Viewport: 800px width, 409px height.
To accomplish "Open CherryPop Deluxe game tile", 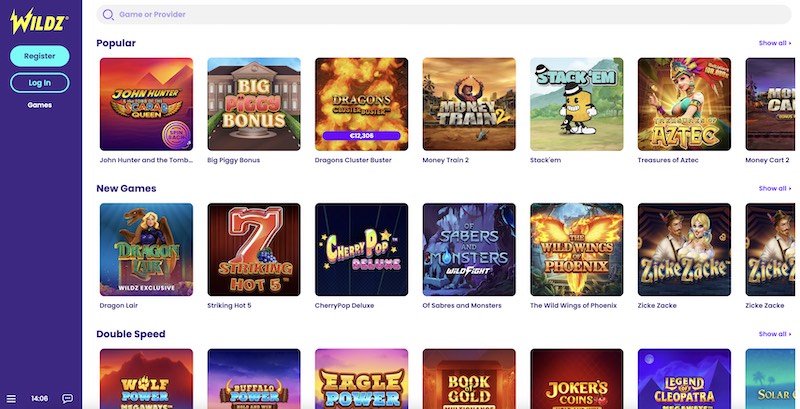I will coord(361,249).
